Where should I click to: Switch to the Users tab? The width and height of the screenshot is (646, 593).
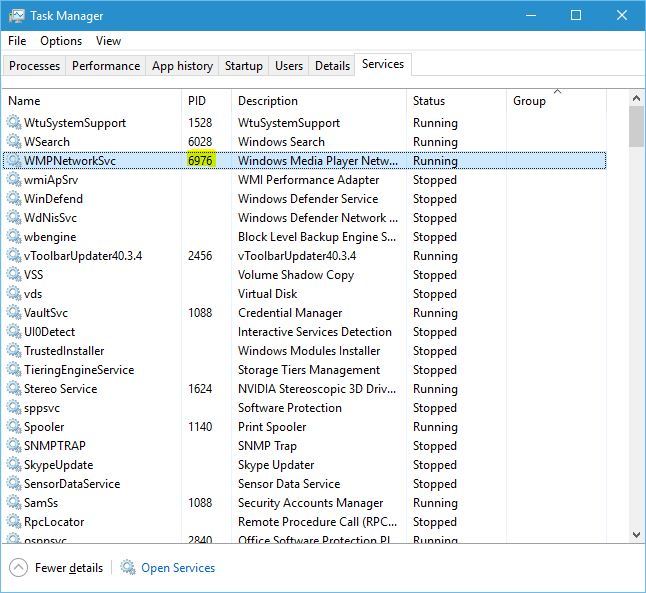[289, 66]
